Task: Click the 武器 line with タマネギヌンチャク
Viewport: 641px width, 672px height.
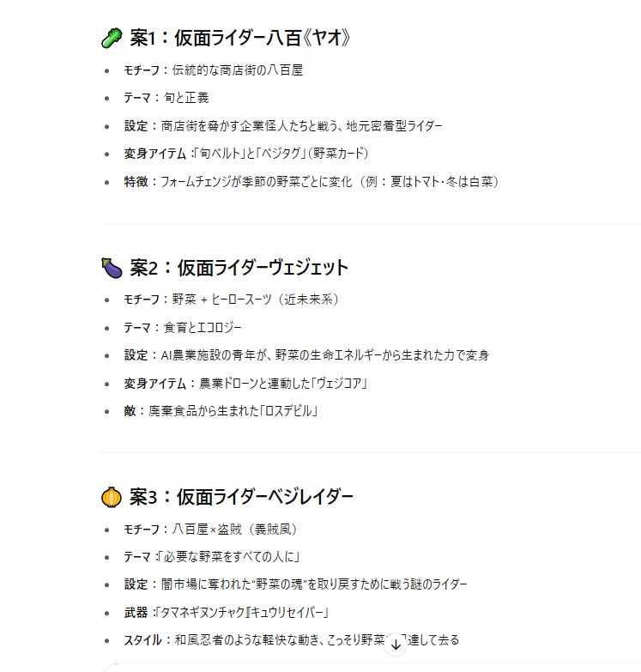Action: tap(227, 613)
